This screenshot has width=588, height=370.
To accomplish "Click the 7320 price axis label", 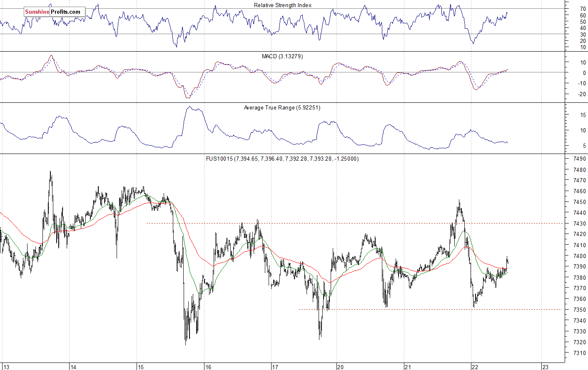I will (x=580, y=342).
